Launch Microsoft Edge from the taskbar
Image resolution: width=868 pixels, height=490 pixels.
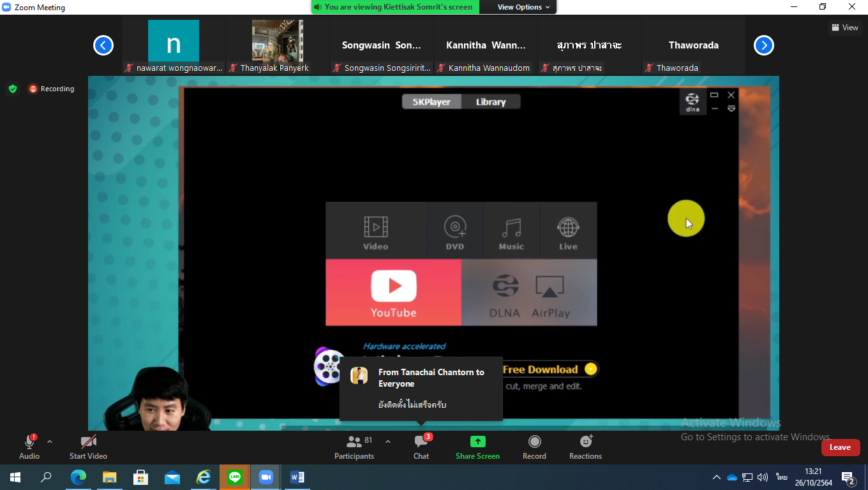tap(79, 477)
